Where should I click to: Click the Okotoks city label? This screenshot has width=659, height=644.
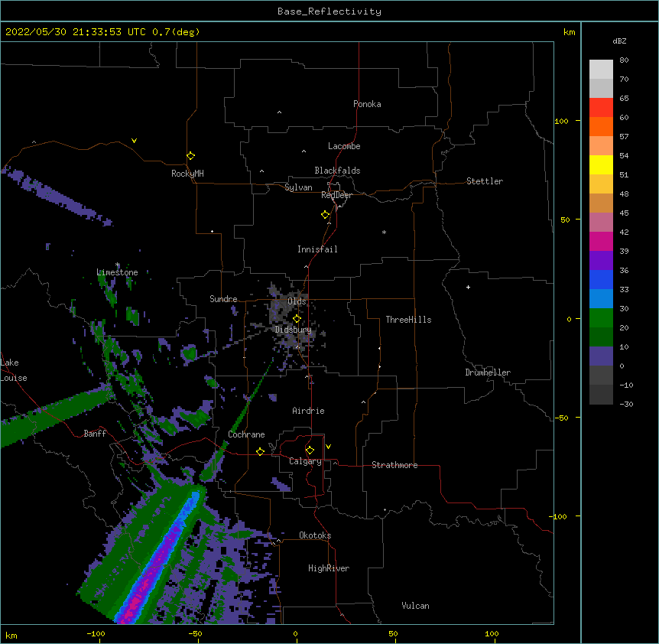tap(315, 535)
